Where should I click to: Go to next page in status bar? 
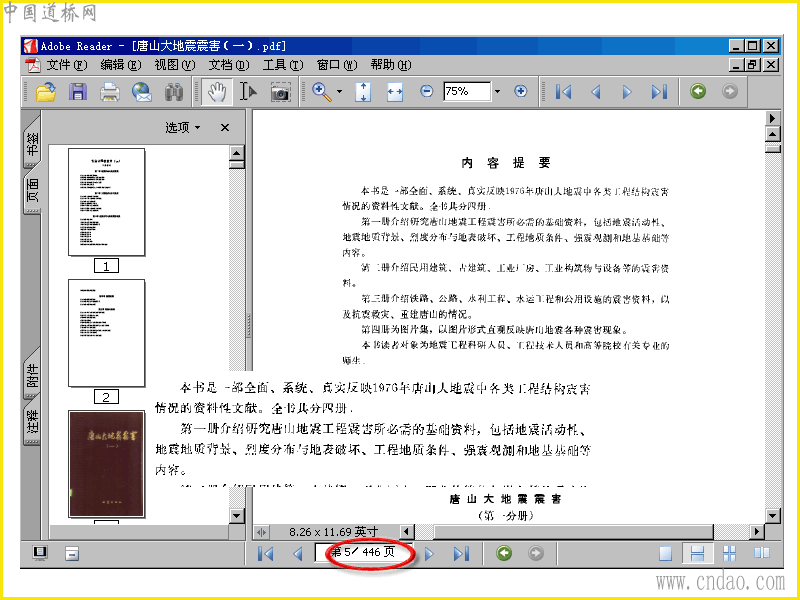(x=430, y=554)
